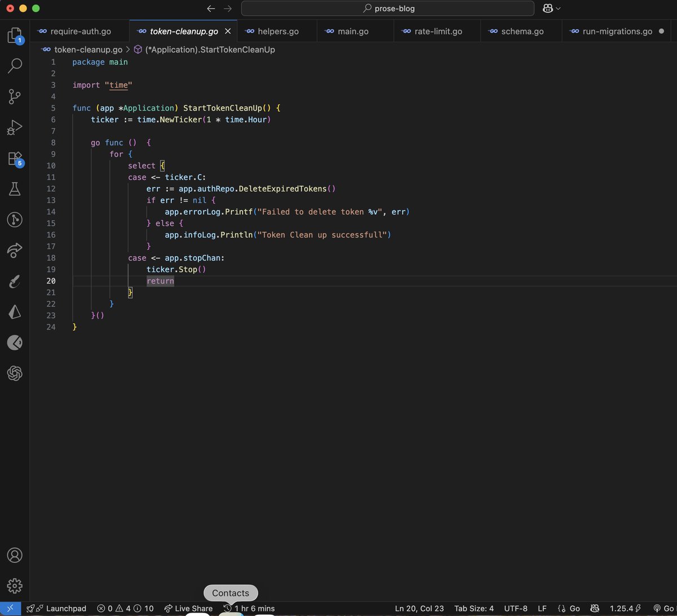Navigate back with the left arrow

211,8
